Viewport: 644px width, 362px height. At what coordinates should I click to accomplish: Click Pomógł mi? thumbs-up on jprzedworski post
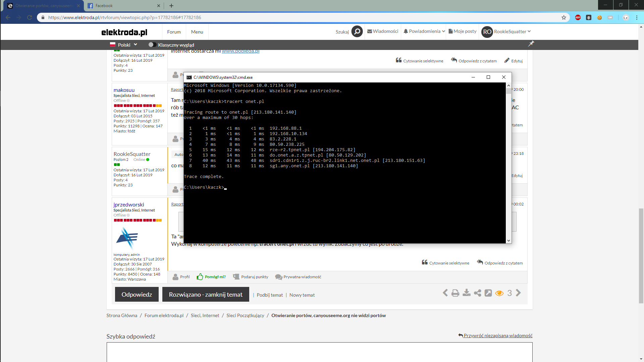(x=211, y=277)
